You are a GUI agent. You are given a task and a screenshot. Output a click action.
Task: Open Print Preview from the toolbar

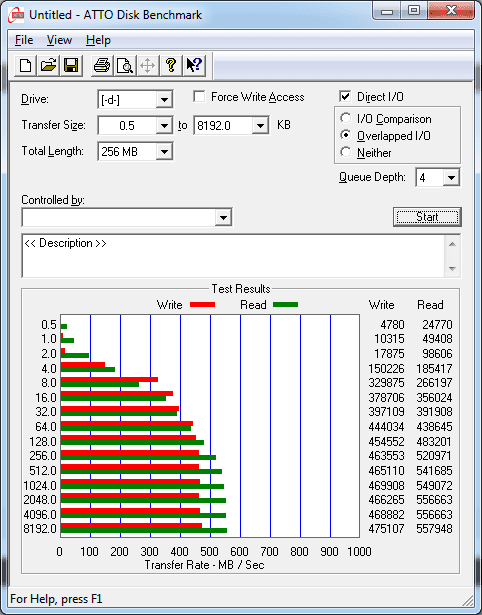pyautogui.click(x=125, y=65)
